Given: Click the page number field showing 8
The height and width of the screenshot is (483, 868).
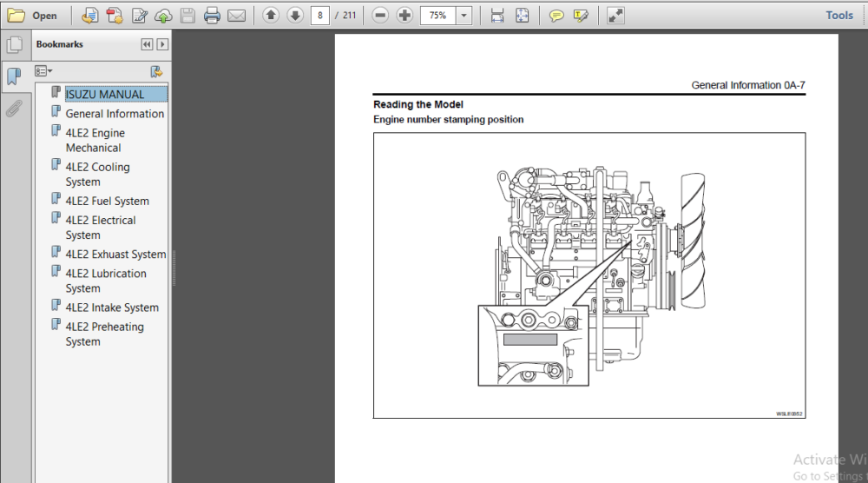Looking at the screenshot, I should tap(320, 16).
